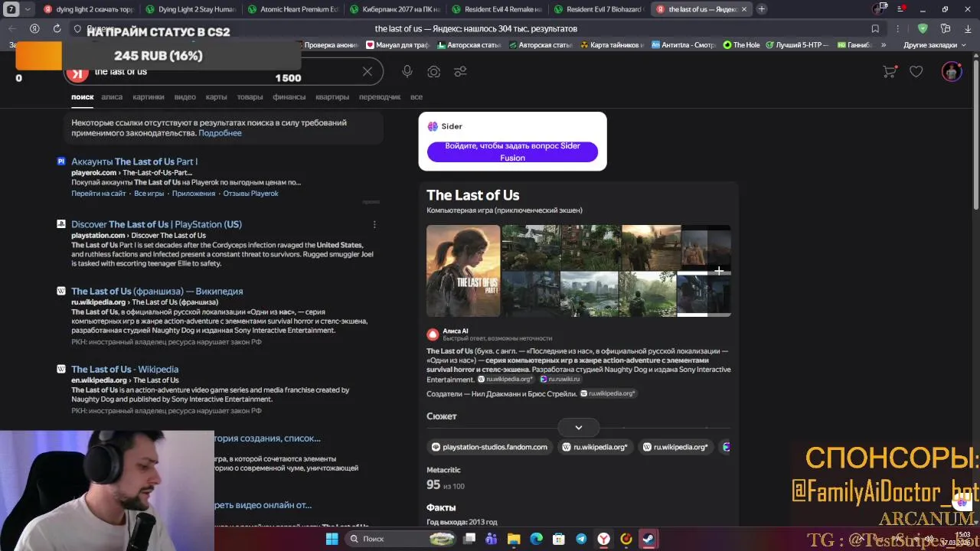The height and width of the screenshot is (551, 980).
Task: Select the карты search tab
Action: tap(216, 97)
